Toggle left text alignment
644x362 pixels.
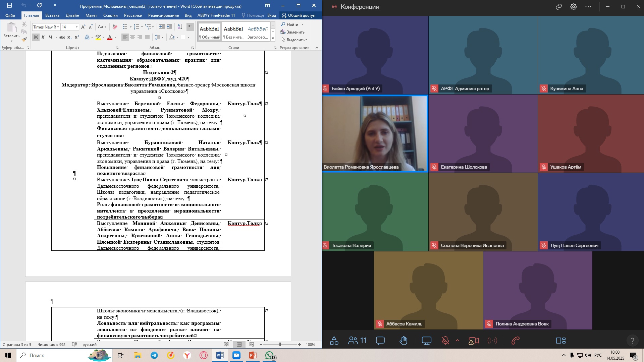(x=125, y=37)
